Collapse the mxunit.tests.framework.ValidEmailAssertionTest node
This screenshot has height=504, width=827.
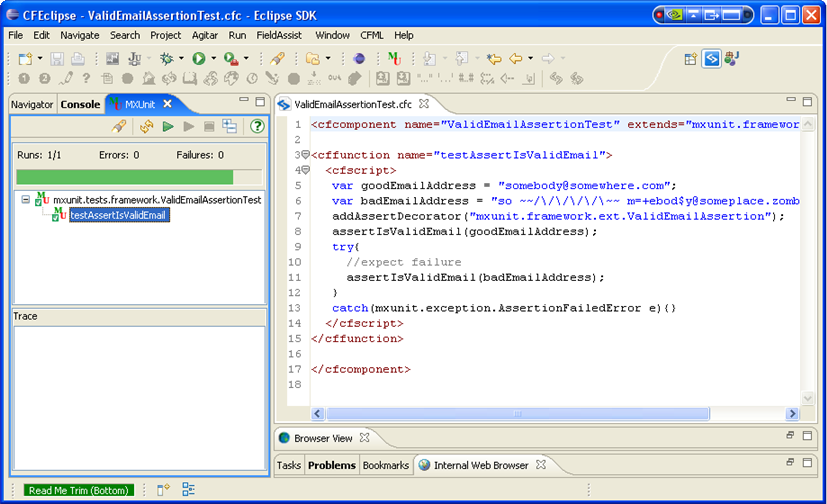25,199
